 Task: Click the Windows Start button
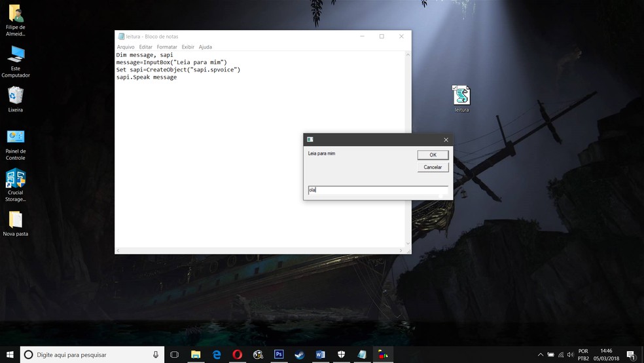point(10,354)
